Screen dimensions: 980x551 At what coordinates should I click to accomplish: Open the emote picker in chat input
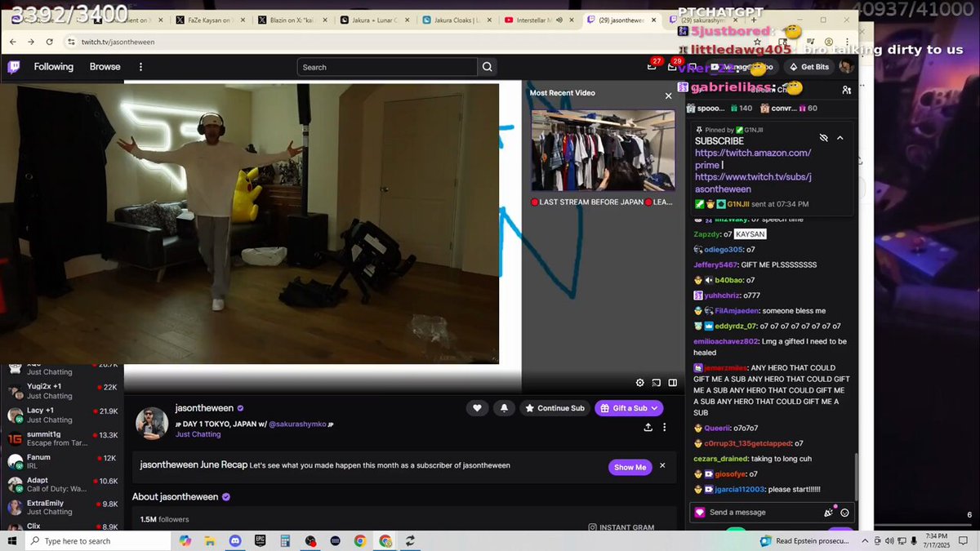pyautogui.click(x=844, y=513)
